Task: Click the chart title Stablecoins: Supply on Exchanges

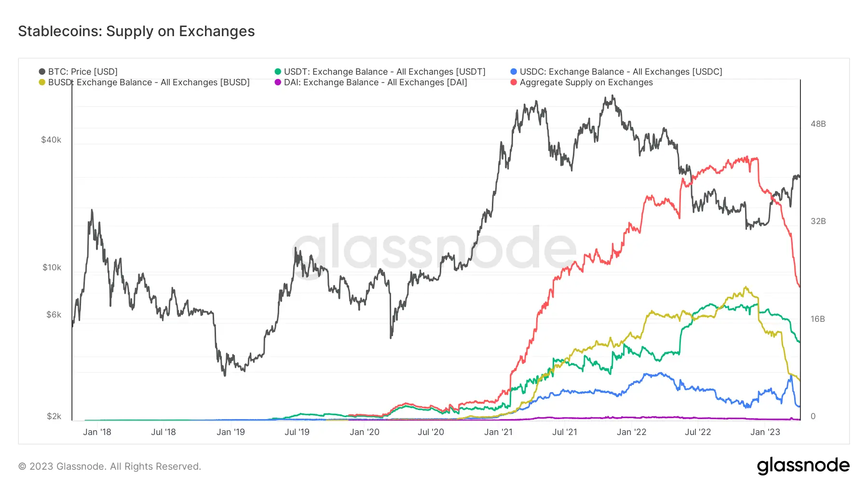Action: coord(136,31)
